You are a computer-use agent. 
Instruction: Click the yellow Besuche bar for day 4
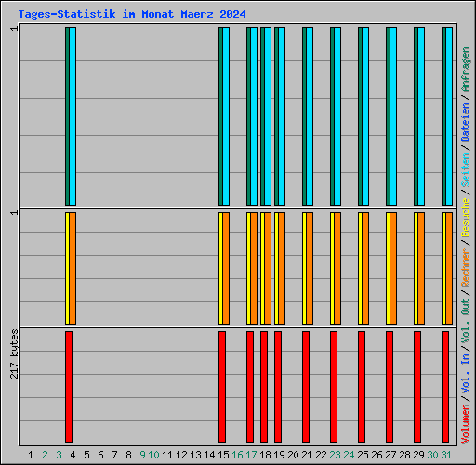click(x=67, y=269)
